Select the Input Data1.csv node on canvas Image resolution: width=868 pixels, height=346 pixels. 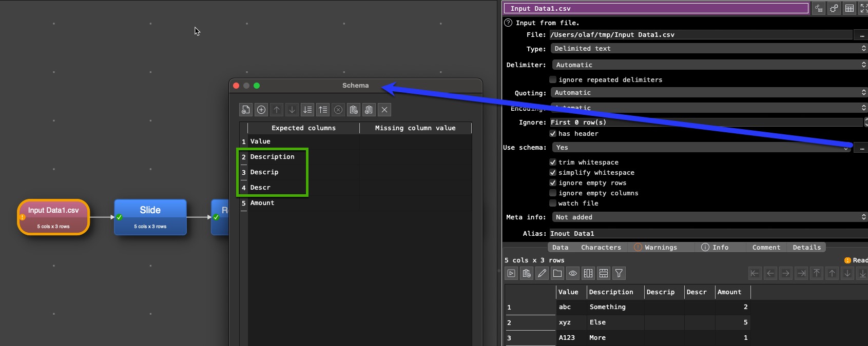point(53,217)
